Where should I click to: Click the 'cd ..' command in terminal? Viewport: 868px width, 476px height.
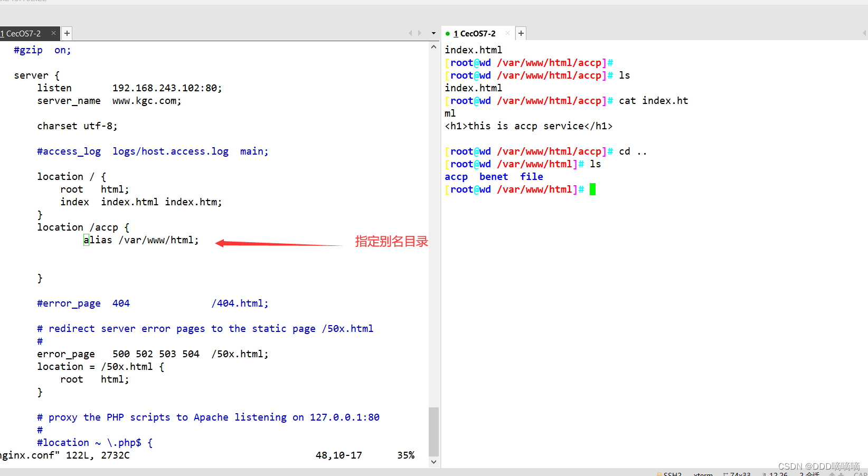[x=633, y=151]
